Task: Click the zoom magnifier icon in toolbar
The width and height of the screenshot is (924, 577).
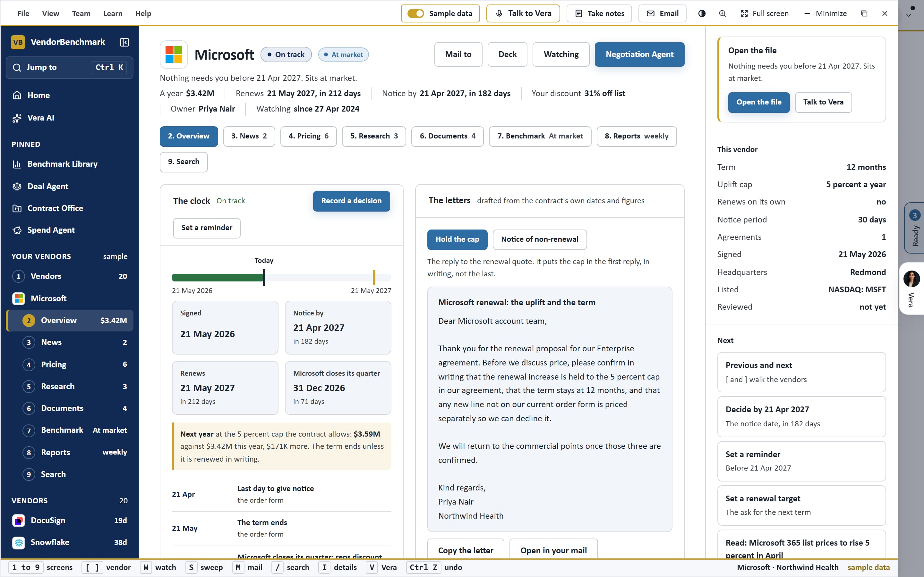Action: click(x=723, y=13)
